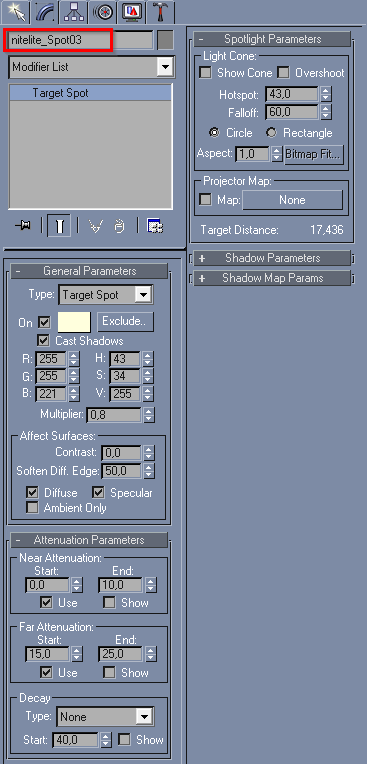Collapse the Attenuation Parameters rollout

[x=90, y=540]
